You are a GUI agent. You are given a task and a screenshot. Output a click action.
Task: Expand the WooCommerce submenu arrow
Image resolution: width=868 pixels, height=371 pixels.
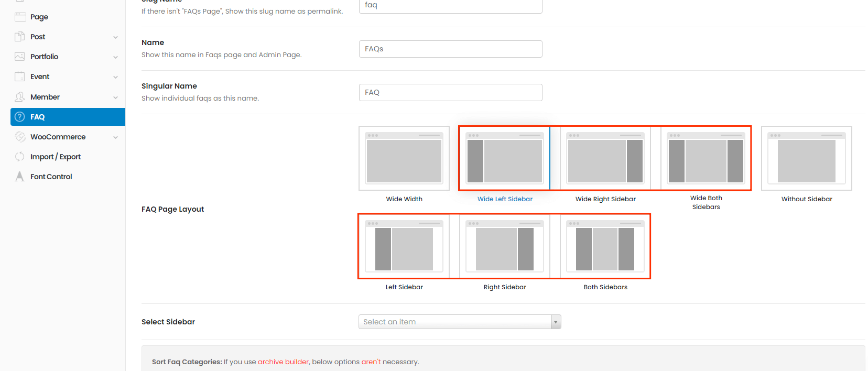pyautogui.click(x=115, y=137)
